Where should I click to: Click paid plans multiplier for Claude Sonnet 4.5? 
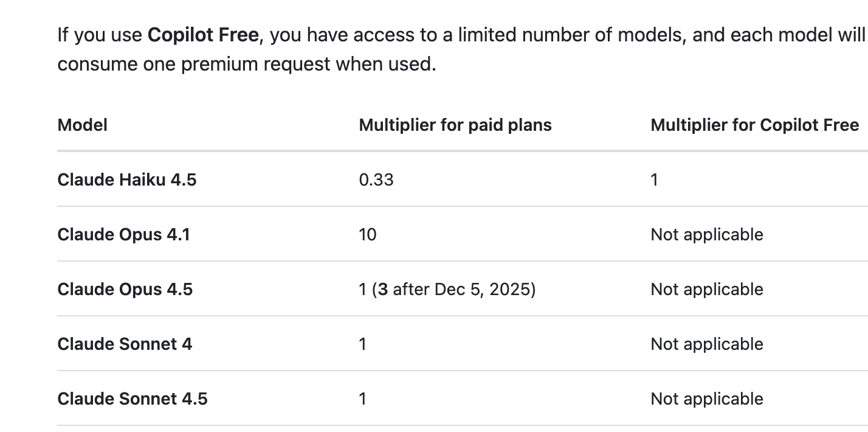[363, 399]
